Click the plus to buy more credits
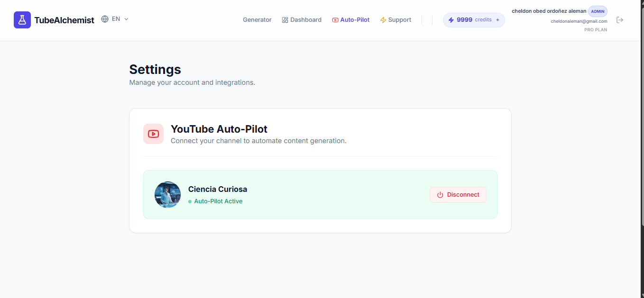The width and height of the screenshot is (644, 298). 497,20
